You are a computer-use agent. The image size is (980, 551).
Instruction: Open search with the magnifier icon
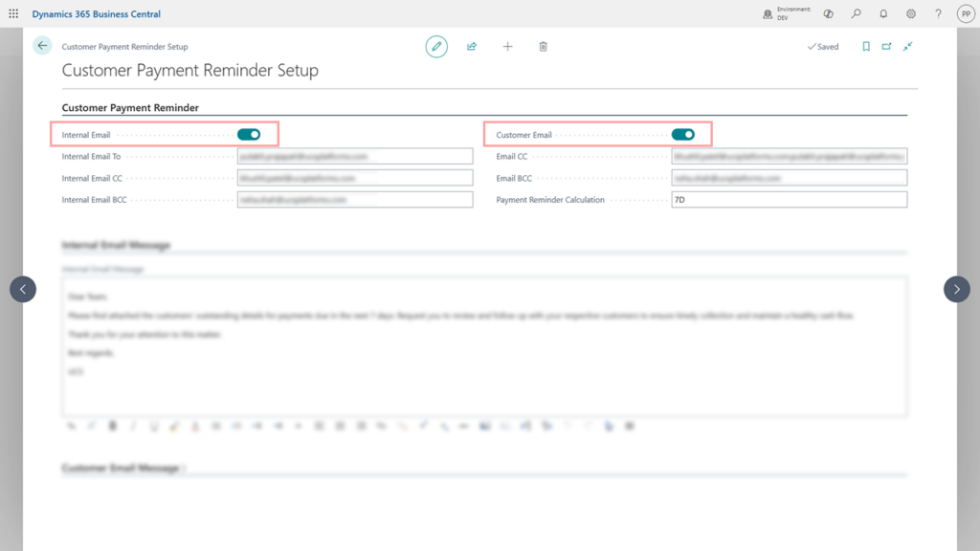(x=857, y=13)
